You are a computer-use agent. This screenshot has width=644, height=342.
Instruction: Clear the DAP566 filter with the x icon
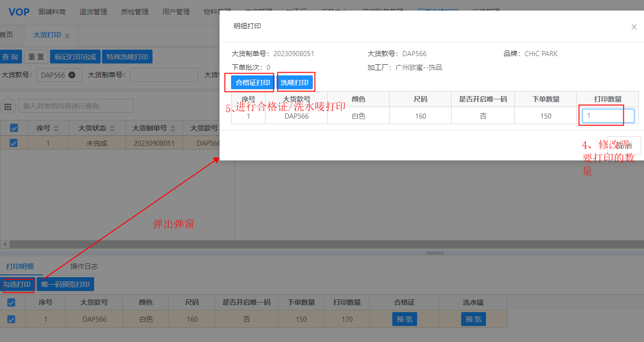72,75
